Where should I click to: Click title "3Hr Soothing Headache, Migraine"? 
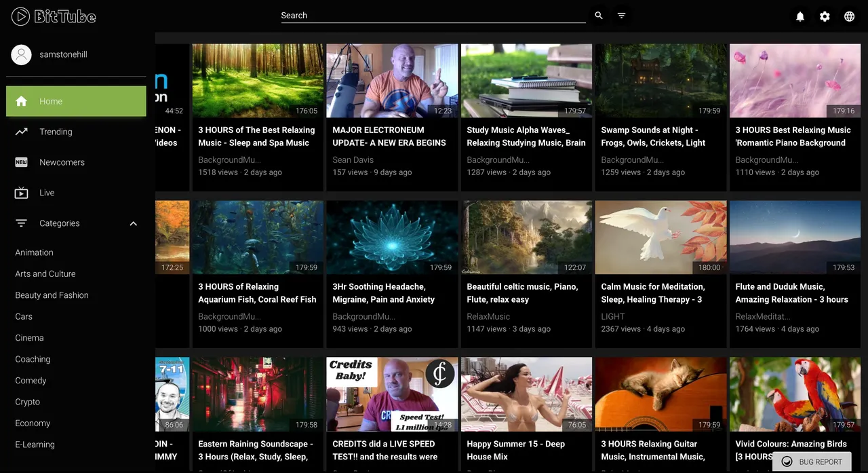point(384,293)
